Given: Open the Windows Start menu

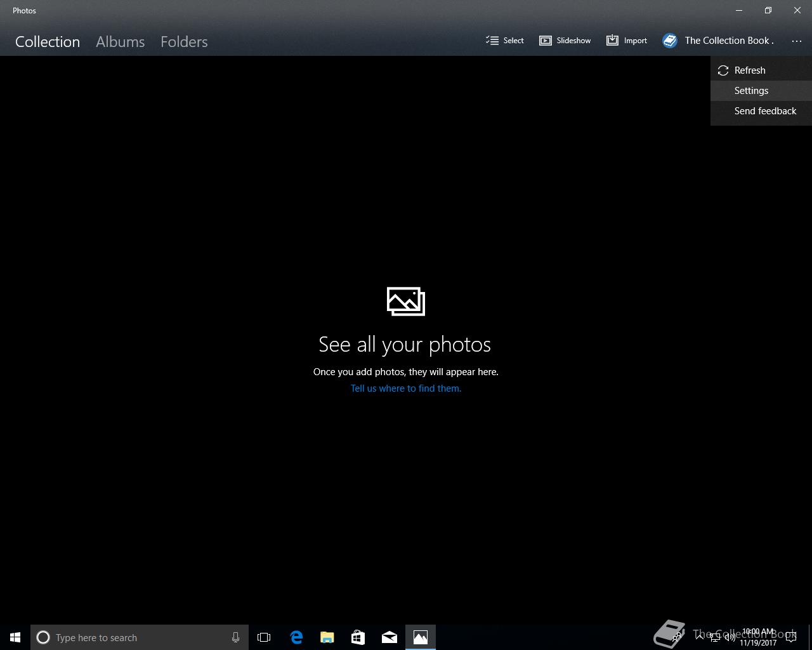Looking at the screenshot, I should click(15, 637).
